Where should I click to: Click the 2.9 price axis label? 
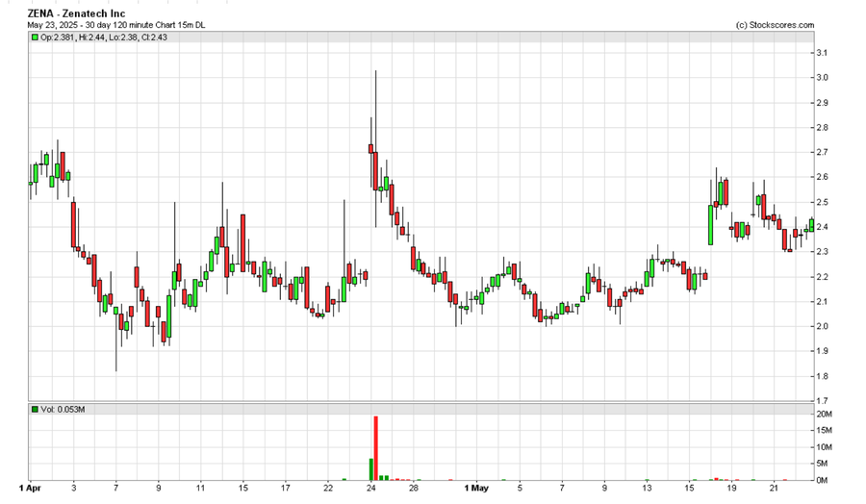(x=822, y=103)
